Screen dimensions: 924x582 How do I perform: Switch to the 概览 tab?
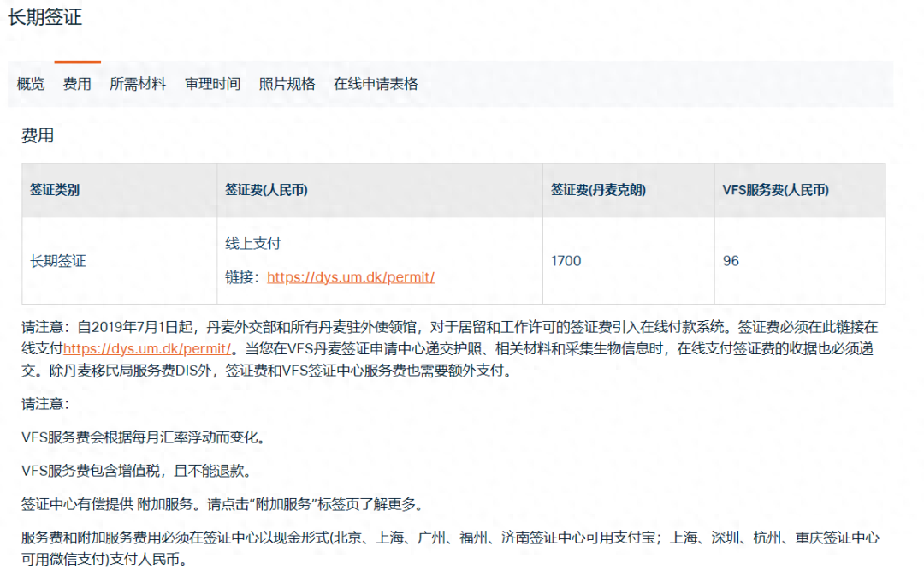point(30,83)
